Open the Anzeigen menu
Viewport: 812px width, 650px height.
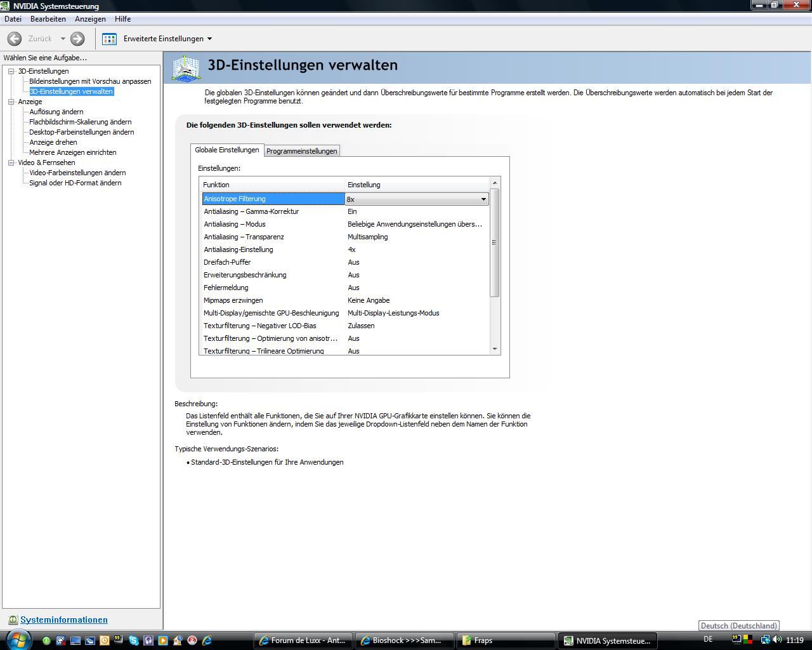pyautogui.click(x=90, y=19)
